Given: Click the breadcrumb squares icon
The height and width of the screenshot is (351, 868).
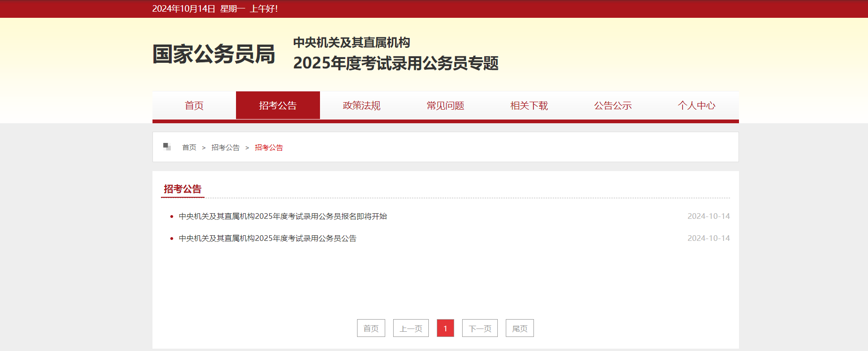Looking at the screenshot, I should click(167, 147).
